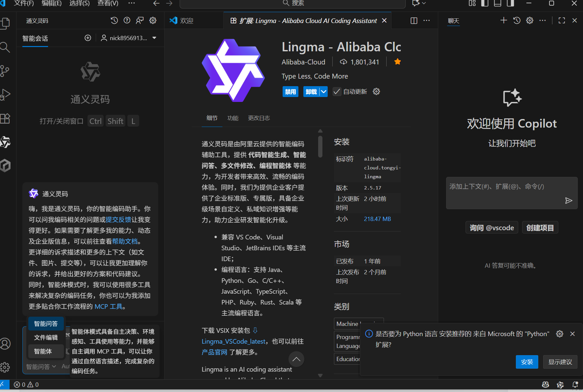Show Lingma chat history clock icon
583x392 pixels.
coord(114,20)
